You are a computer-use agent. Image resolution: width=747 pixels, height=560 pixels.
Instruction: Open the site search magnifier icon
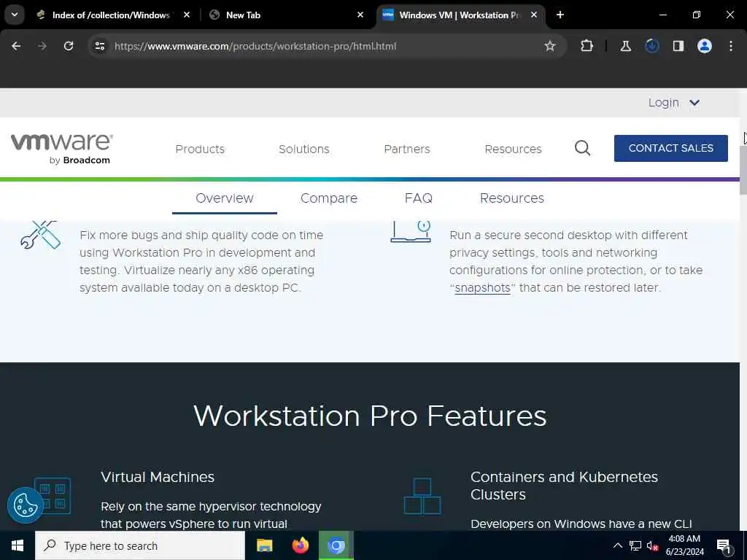(582, 148)
